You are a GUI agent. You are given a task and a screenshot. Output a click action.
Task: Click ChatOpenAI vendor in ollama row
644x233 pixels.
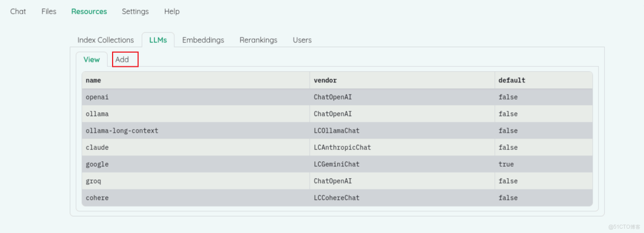(402, 114)
